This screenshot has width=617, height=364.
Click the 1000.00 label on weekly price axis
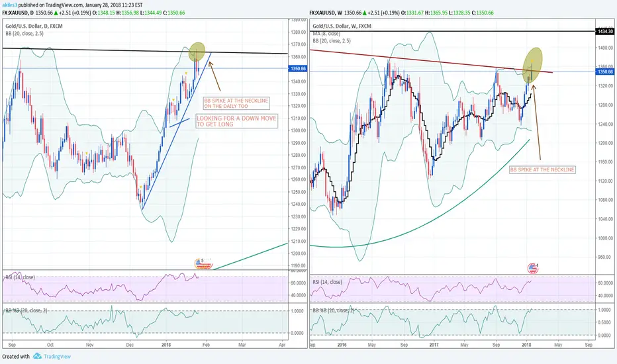[605, 238]
